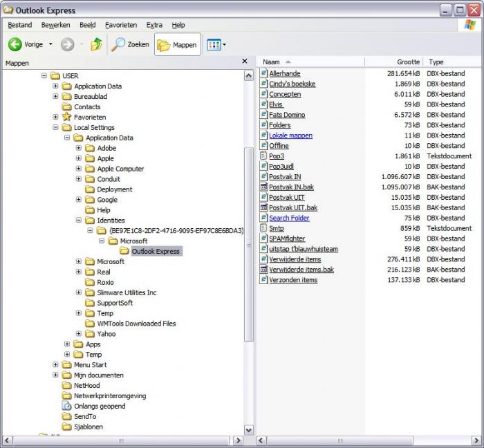This screenshot has width=484, height=448.
Task: Open the uitstap t'blauwhuisteam file link
Action: [304, 249]
